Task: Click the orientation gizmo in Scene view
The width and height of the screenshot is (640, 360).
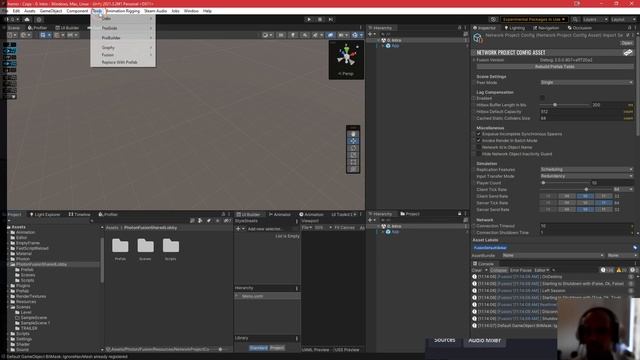Action: pyautogui.click(x=346, y=57)
